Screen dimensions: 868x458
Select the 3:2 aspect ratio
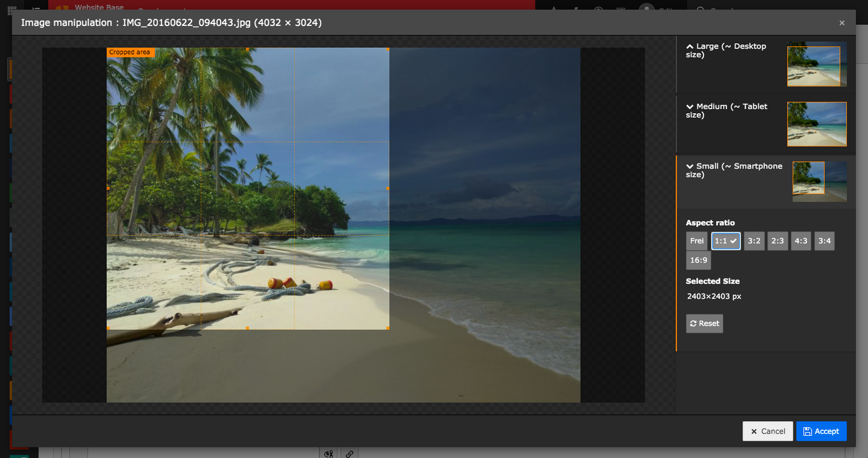point(754,240)
